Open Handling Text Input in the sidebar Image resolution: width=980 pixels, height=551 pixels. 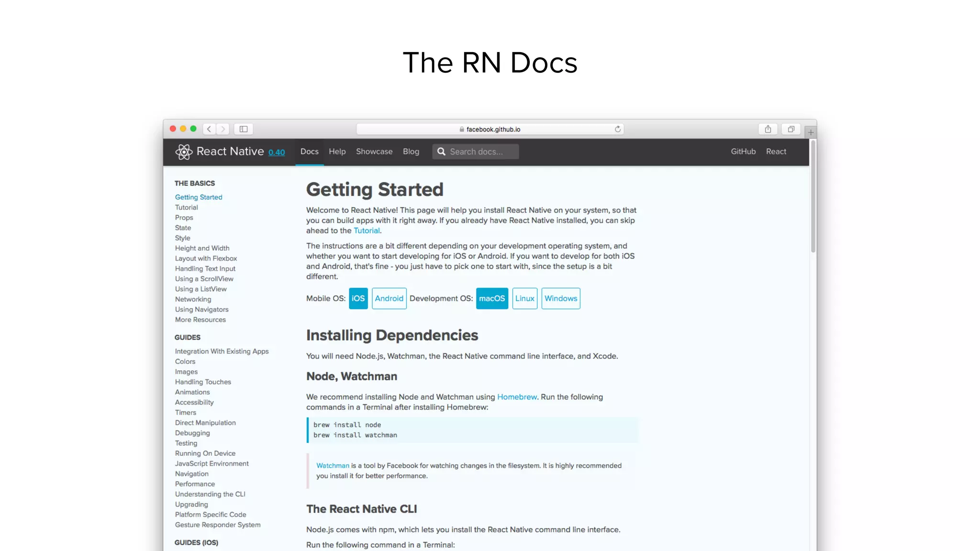[205, 269]
